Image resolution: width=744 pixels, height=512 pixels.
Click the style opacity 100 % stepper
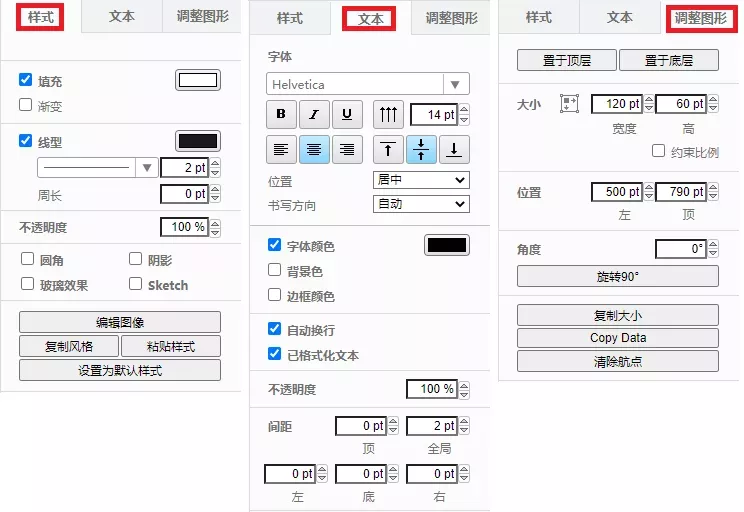pyautogui.click(x=215, y=227)
